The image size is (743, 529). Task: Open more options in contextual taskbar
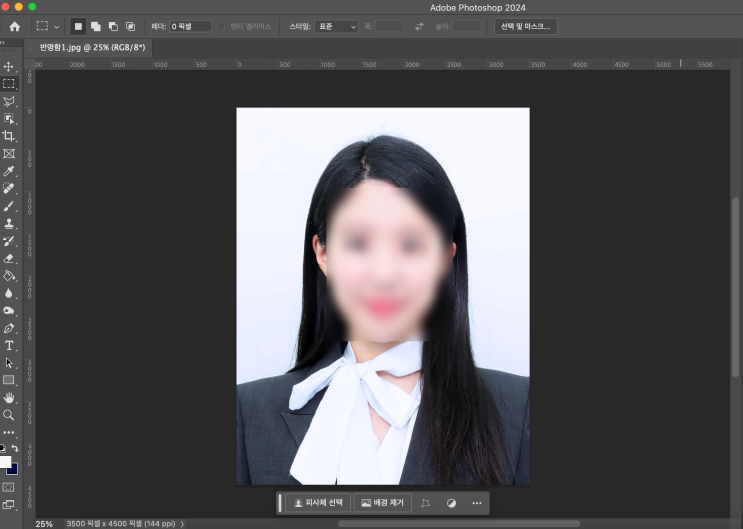477,503
